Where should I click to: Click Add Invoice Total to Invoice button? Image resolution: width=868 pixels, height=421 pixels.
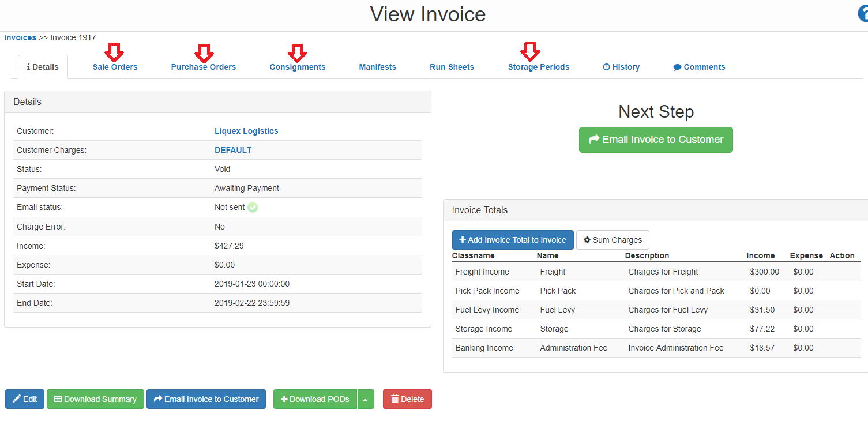click(512, 240)
